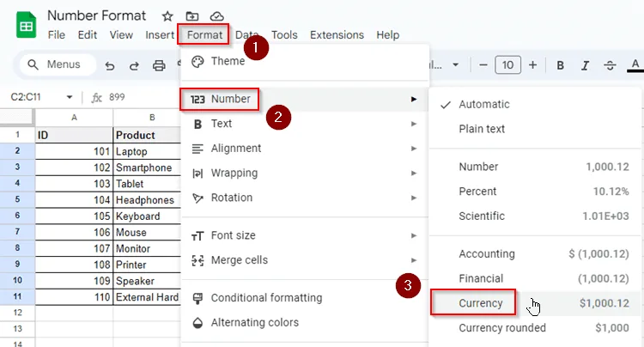The image size is (644, 347).
Task: Open the text color picker
Action: pos(635,65)
